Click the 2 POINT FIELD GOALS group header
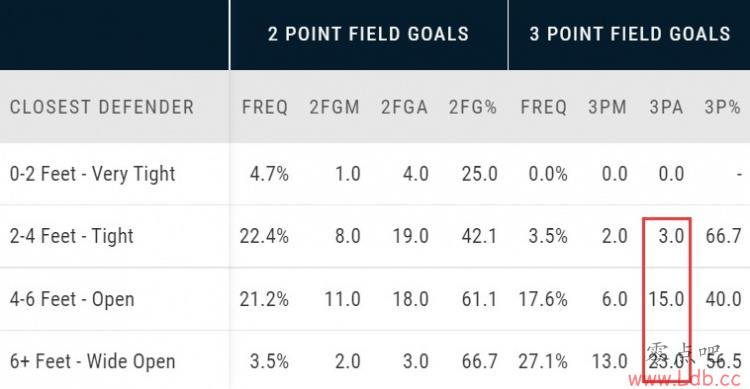 368,34
